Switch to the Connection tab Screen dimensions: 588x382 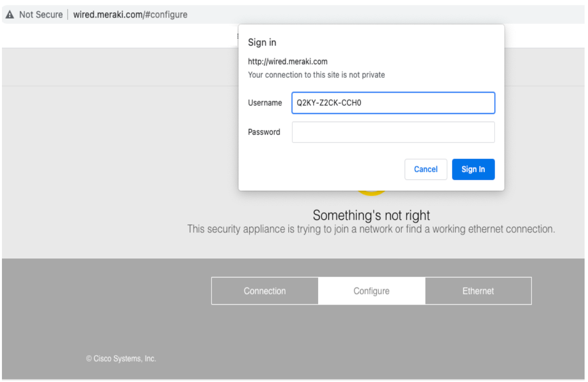pyautogui.click(x=265, y=291)
